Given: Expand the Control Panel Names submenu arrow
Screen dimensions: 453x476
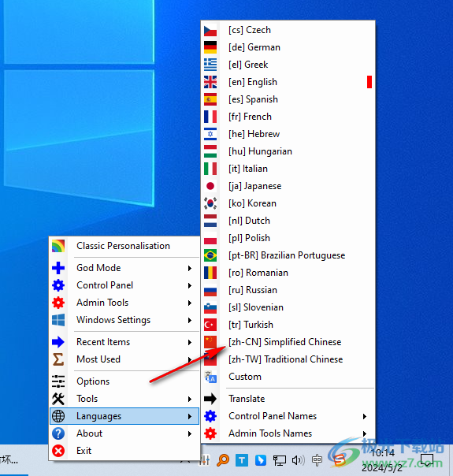Looking at the screenshot, I should click(365, 416).
